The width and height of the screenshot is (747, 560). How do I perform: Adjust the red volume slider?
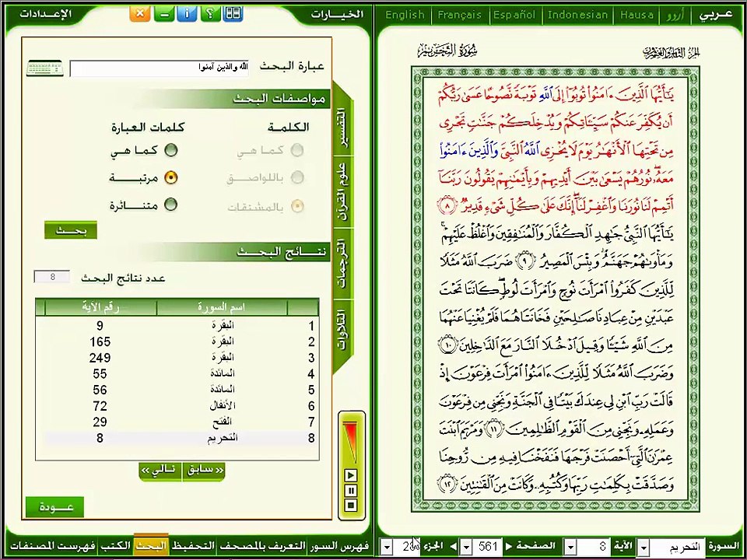point(350,440)
